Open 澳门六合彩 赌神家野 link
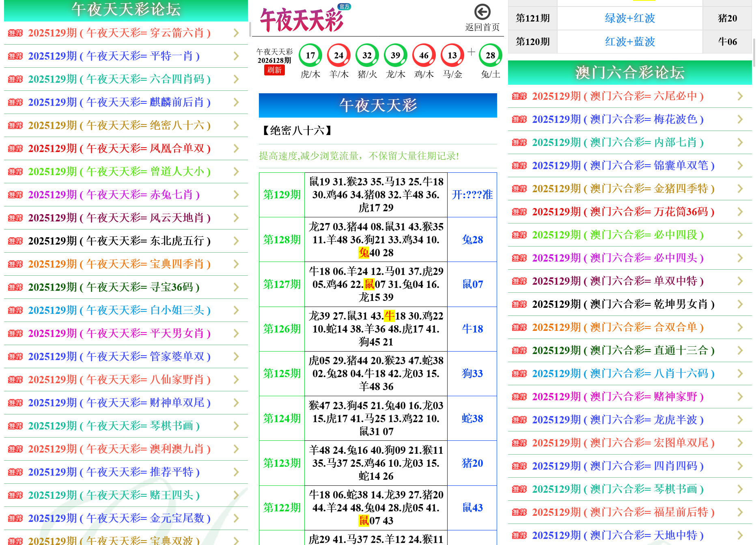The width and height of the screenshot is (756, 545). [618, 397]
